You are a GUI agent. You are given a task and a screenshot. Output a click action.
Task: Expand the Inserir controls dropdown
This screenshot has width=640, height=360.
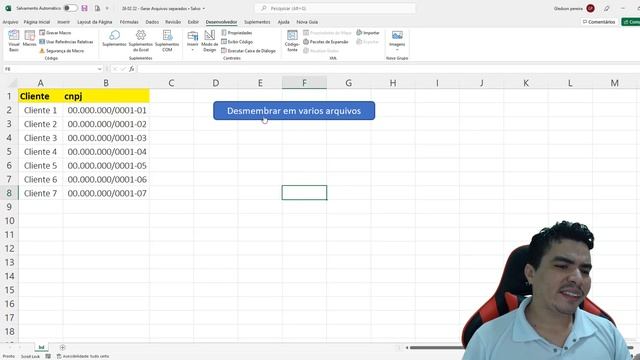click(x=193, y=41)
